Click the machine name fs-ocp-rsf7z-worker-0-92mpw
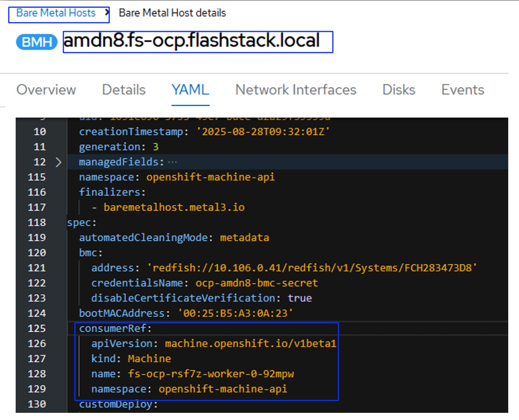The width and height of the screenshot is (519, 420). click(211, 374)
